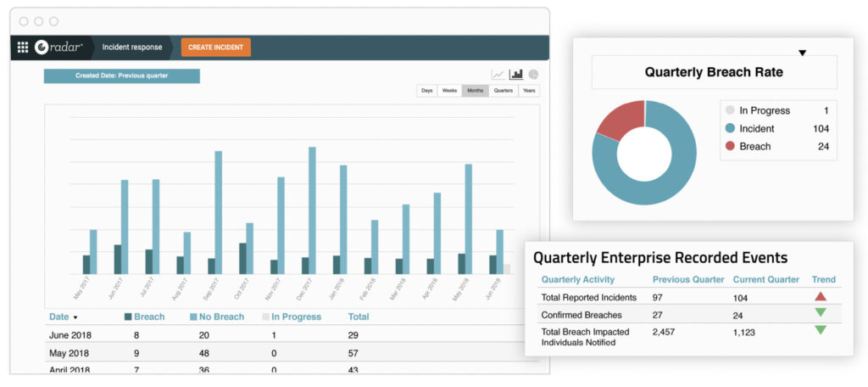Select the bar chart view icon
Screen dimensions: 868x387
pos(516,75)
